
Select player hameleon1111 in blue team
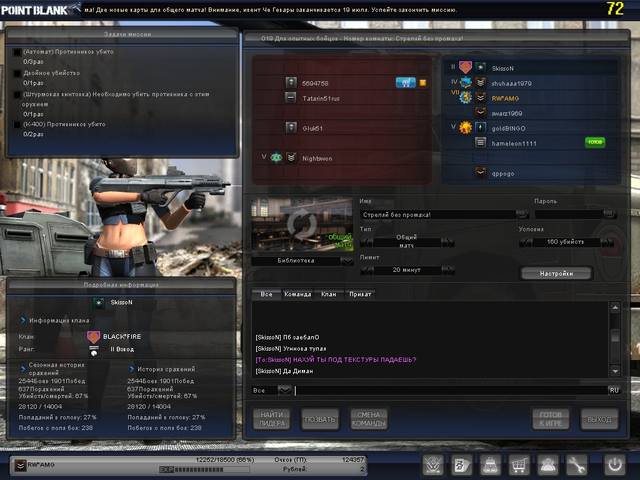(x=531, y=143)
